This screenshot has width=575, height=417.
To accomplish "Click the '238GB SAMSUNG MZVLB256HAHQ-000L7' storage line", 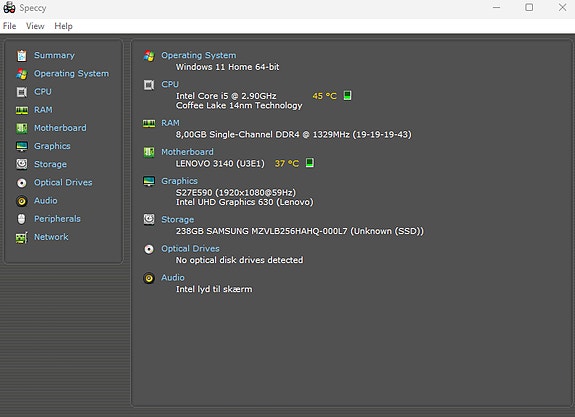I will click(x=300, y=231).
